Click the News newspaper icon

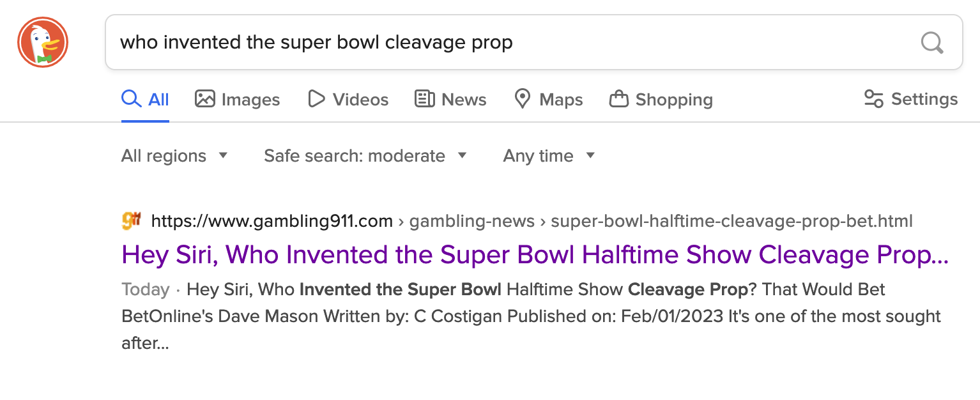point(424,99)
